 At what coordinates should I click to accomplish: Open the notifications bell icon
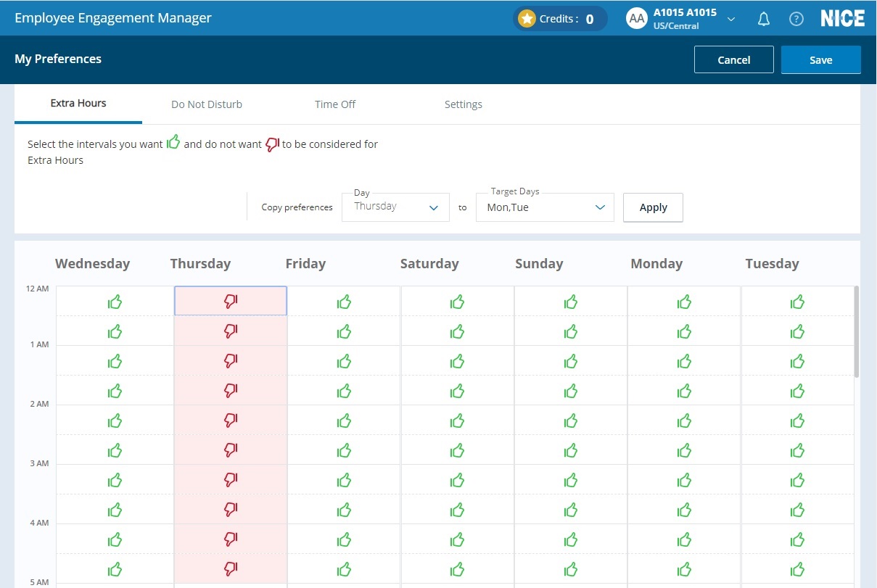coord(763,20)
